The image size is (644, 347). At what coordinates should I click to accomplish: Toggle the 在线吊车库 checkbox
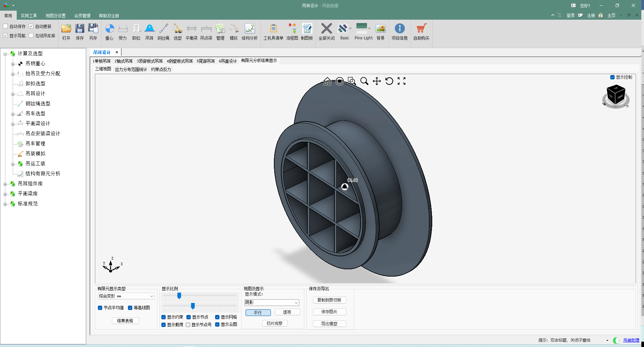(x=31, y=35)
